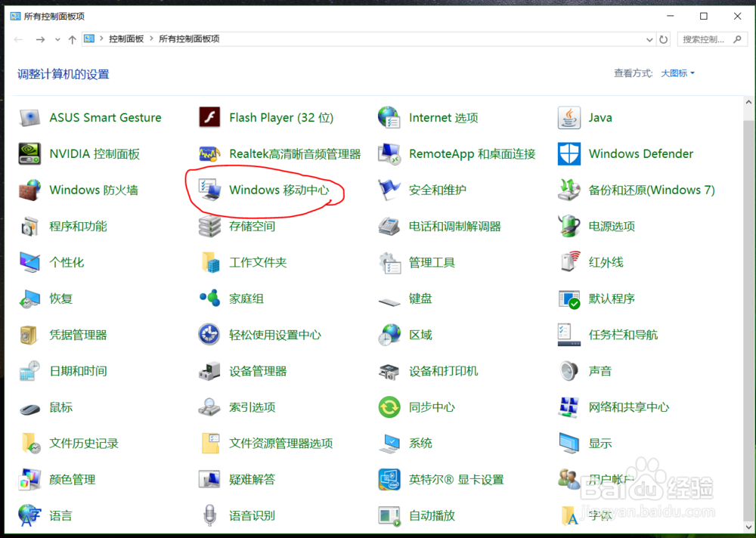
Task: Click the 设备管理器 icon
Action: [x=209, y=371]
